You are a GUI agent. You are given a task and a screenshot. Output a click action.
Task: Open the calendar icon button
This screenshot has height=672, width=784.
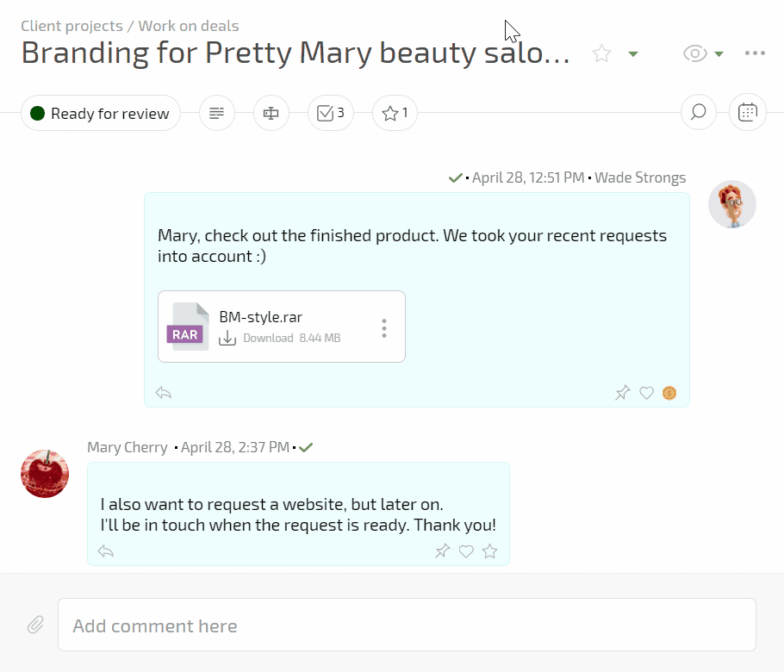click(x=747, y=113)
